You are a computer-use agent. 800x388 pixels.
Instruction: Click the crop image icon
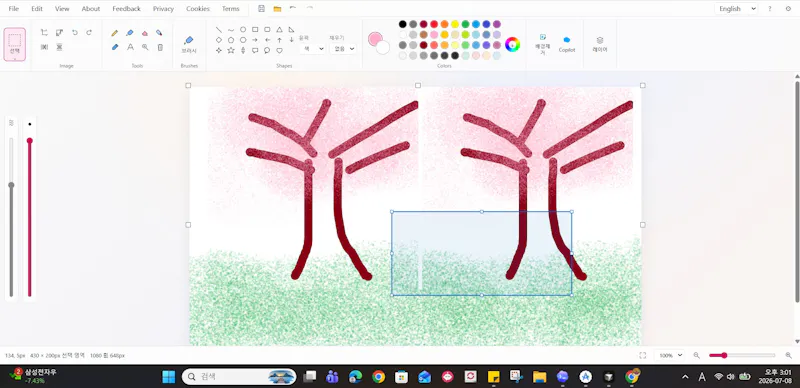(x=44, y=32)
